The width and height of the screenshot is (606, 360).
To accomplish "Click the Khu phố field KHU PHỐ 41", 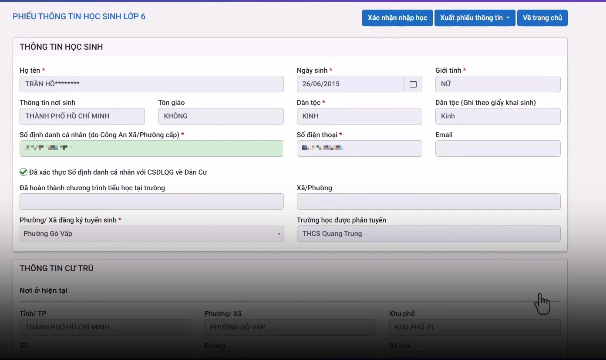I will tap(475, 327).
